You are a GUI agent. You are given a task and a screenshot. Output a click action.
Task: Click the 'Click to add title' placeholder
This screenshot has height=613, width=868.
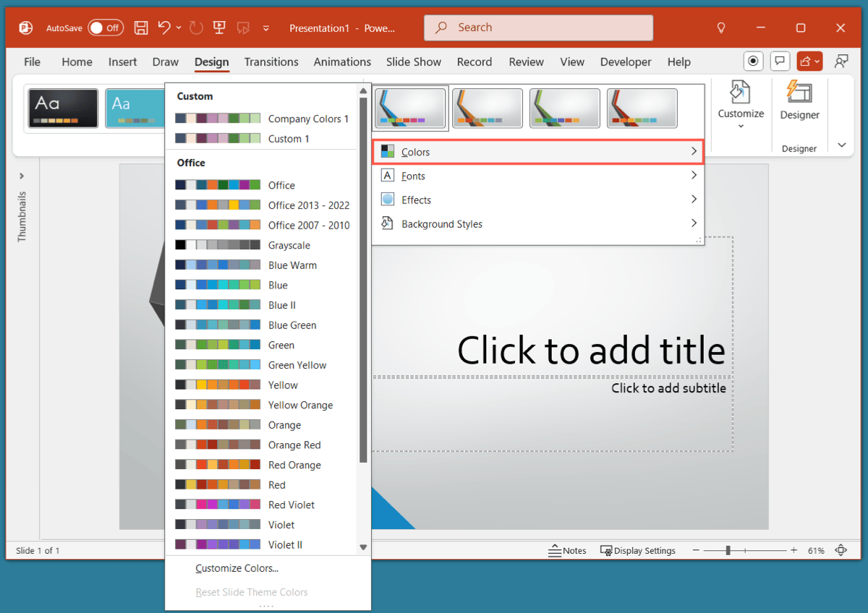pos(591,350)
